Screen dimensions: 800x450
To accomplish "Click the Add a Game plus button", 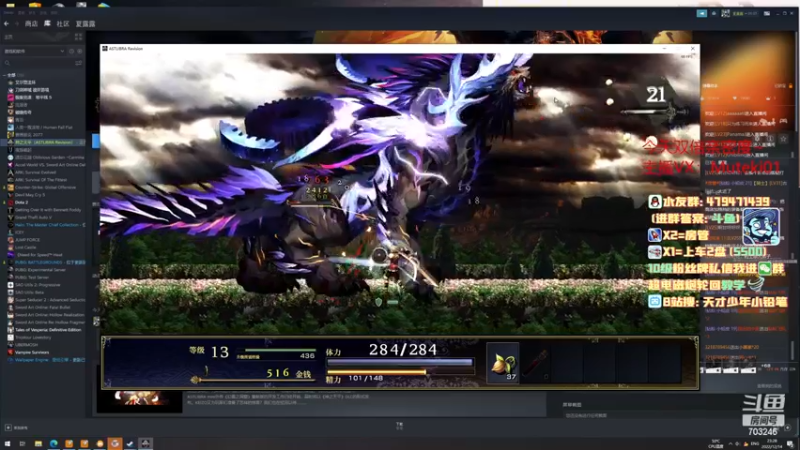I will tap(8, 428).
